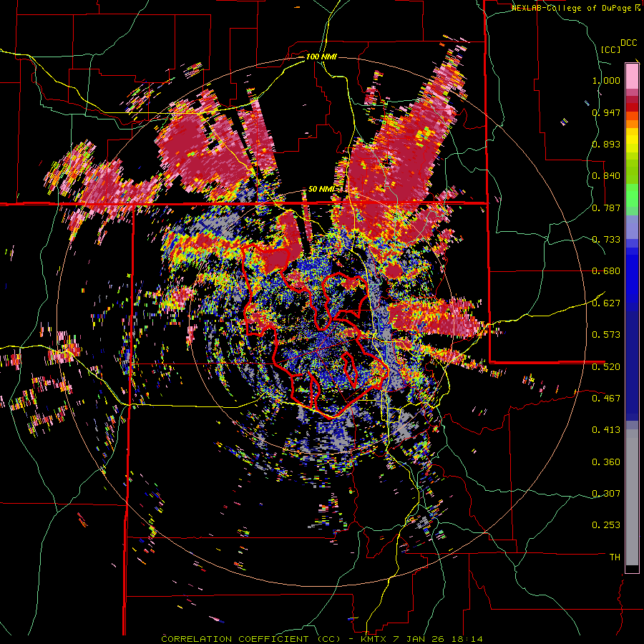Click the DCC label above the color bar
The width and height of the screenshot is (644, 644).
[629, 43]
